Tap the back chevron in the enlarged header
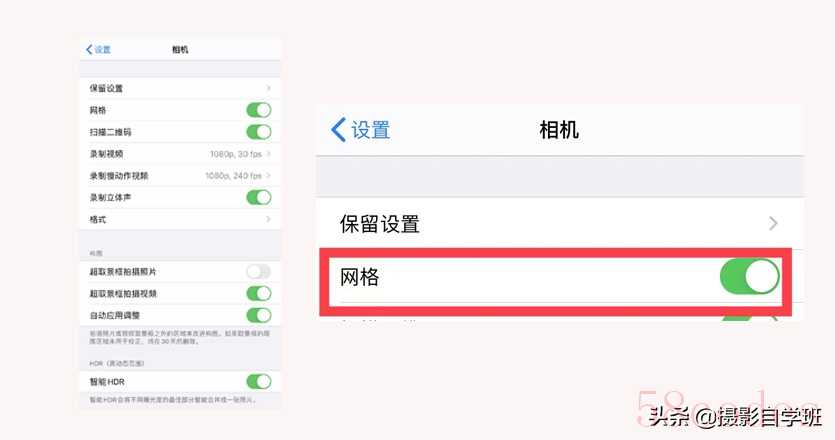 click(x=338, y=129)
